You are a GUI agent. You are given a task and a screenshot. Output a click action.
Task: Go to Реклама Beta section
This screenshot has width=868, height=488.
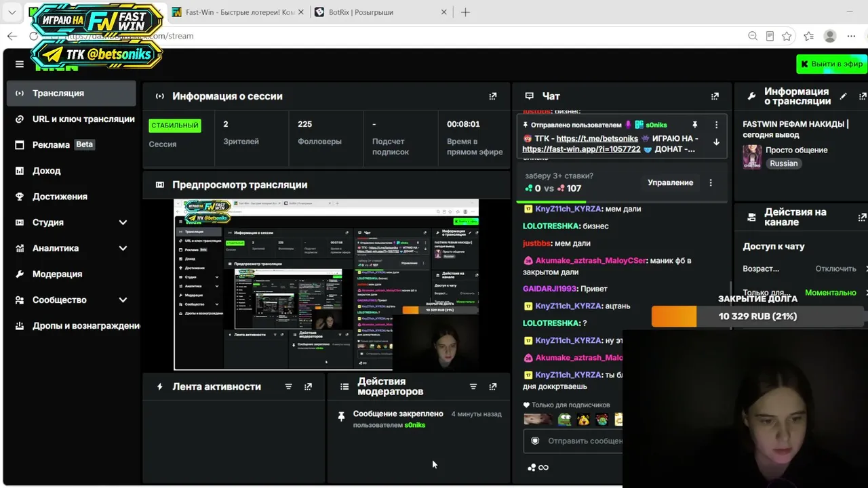tap(71, 145)
